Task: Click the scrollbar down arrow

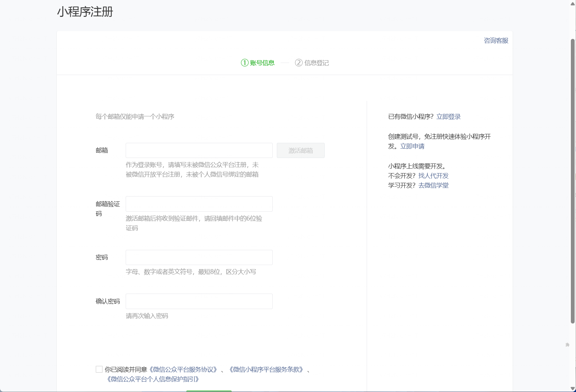Action: click(x=573, y=389)
